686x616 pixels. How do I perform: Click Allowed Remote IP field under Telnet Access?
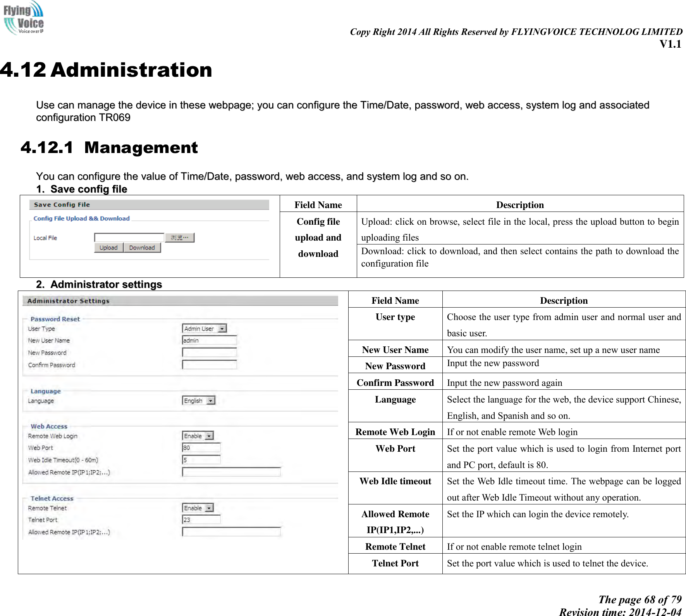pyautogui.click(x=232, y=532)
